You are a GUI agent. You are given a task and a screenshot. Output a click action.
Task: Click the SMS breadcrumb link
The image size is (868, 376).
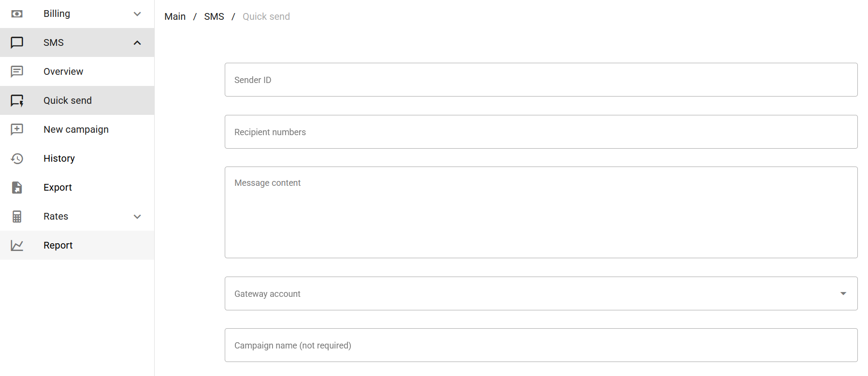[x=214, y=16]
